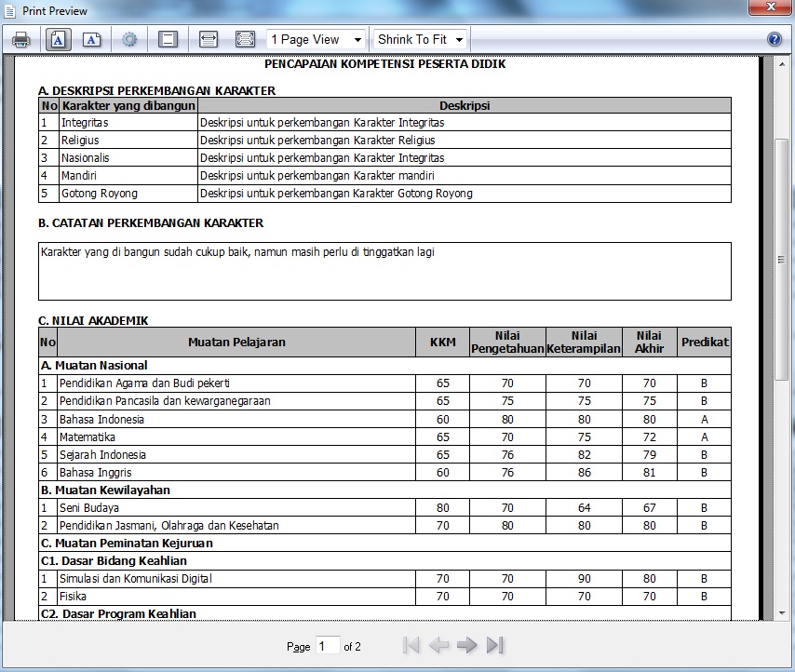
Task: Expand zoom options from Shrink To Fit arrow
Action: [457, 39]
